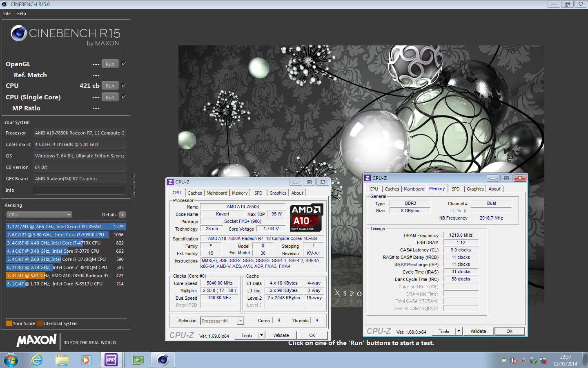The width and height of the screenshot is (588, 368).
Task: Click the Core Speed 5040.00 MHz value
Action: [x=219, y=283]
